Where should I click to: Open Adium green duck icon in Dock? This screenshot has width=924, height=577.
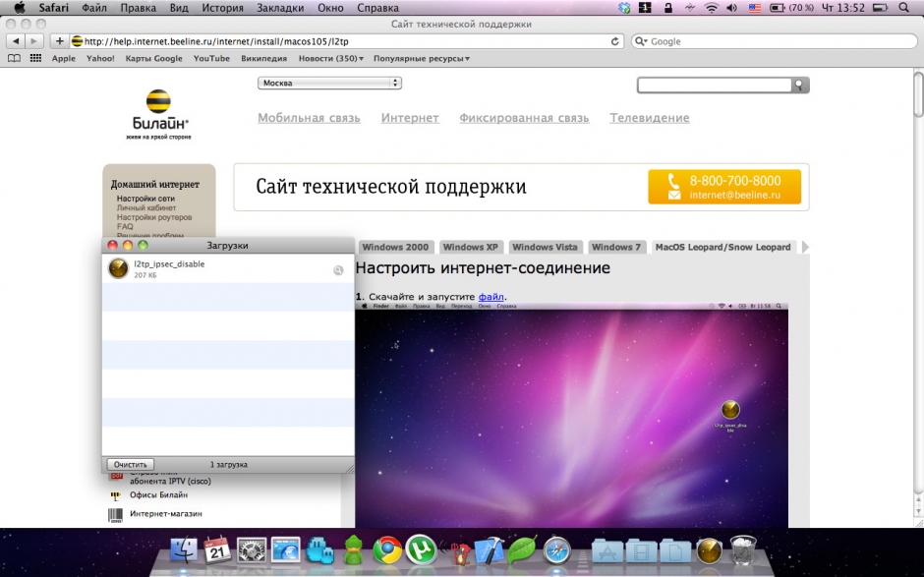[354, 550]
